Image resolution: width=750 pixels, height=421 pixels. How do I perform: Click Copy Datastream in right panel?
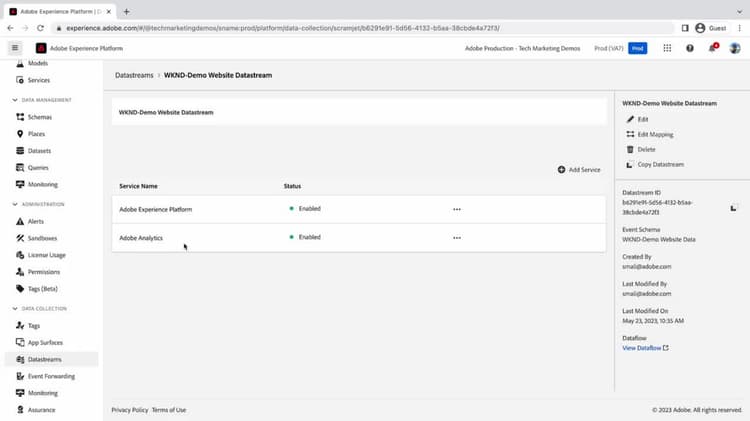pos(655,164)
